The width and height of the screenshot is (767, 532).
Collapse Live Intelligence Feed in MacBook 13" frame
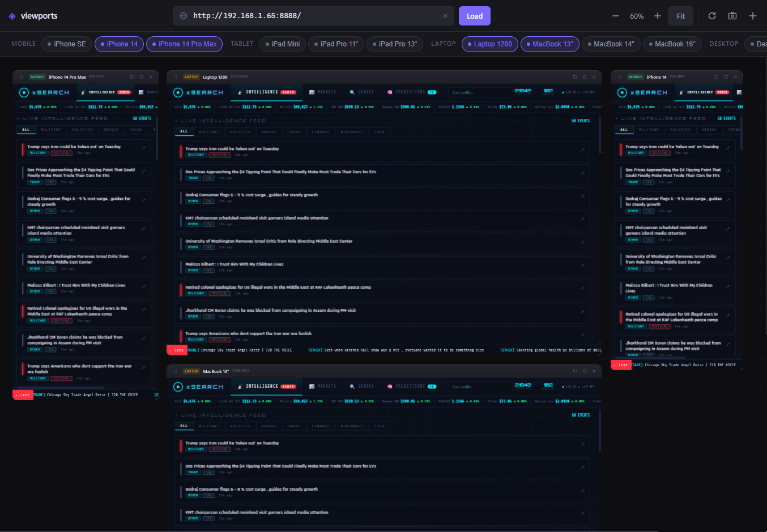[x=177, y=415]
